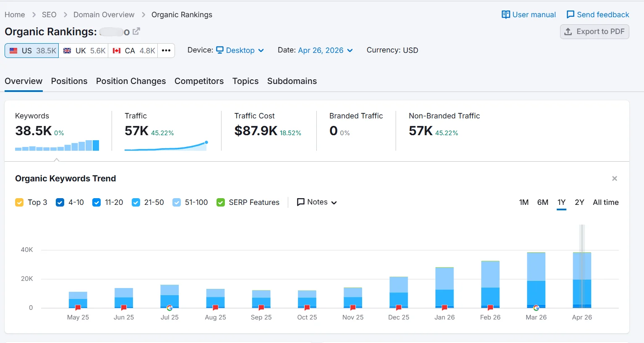Open external link icon beside domain name
The width and height of the screenshot is (644, 343).
(136, 31)
